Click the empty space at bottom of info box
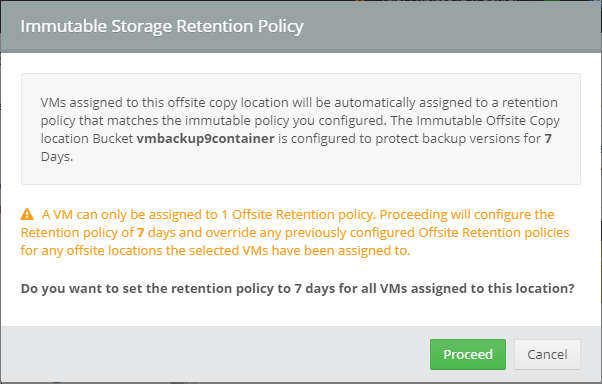The image size is (602, 384). pos(301,175)
